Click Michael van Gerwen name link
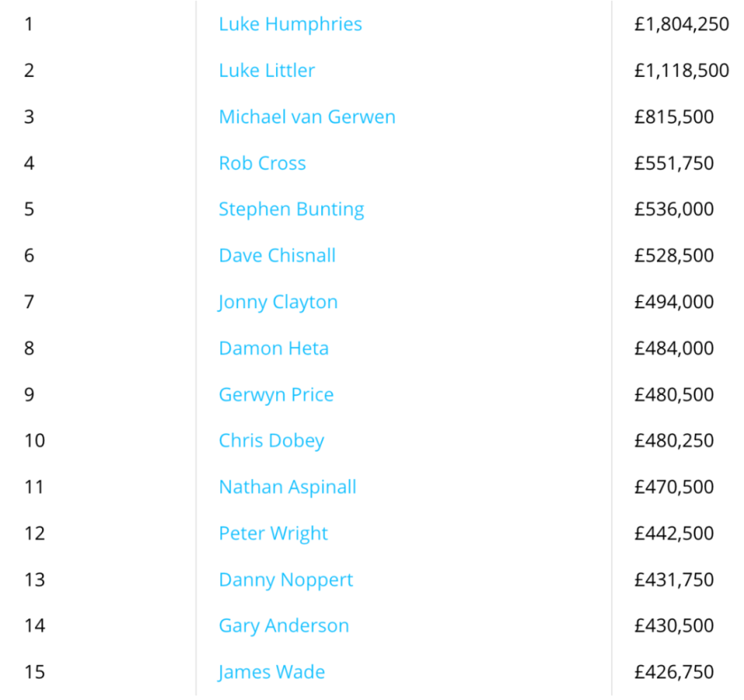This screenshot has width=744, height=700. pos(307,116)
